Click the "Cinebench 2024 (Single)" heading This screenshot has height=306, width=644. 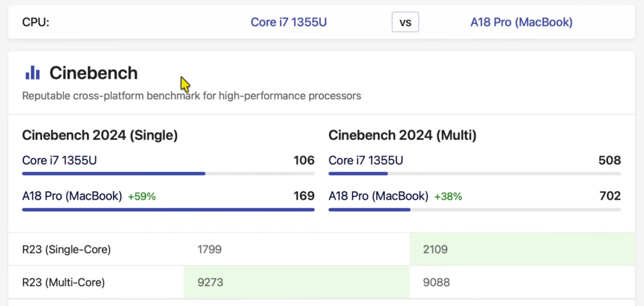(x=100, y=135)
